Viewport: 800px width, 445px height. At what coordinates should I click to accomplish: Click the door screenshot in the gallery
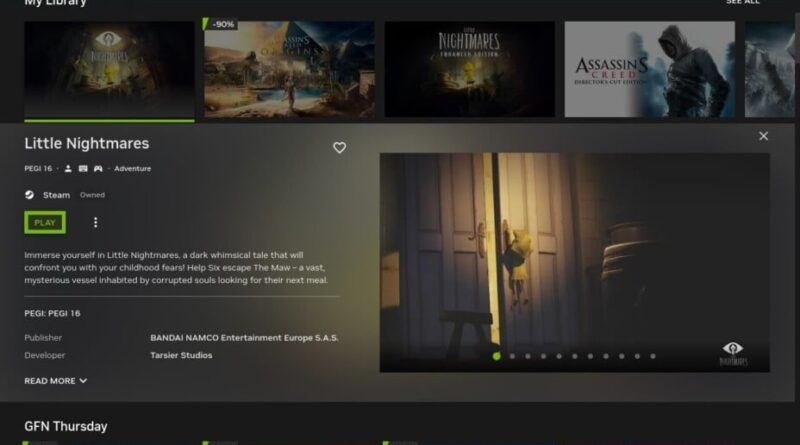point(574,262)
